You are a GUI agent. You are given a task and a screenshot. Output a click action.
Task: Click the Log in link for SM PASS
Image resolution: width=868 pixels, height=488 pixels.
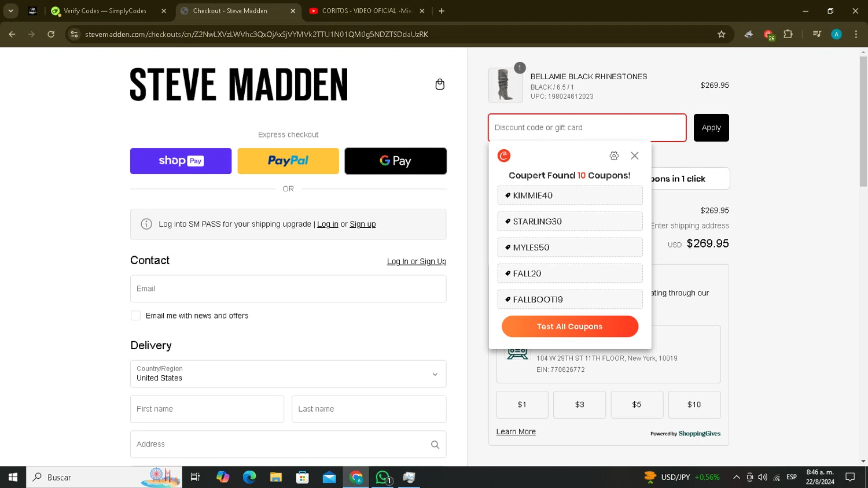(x=328, y=224)
